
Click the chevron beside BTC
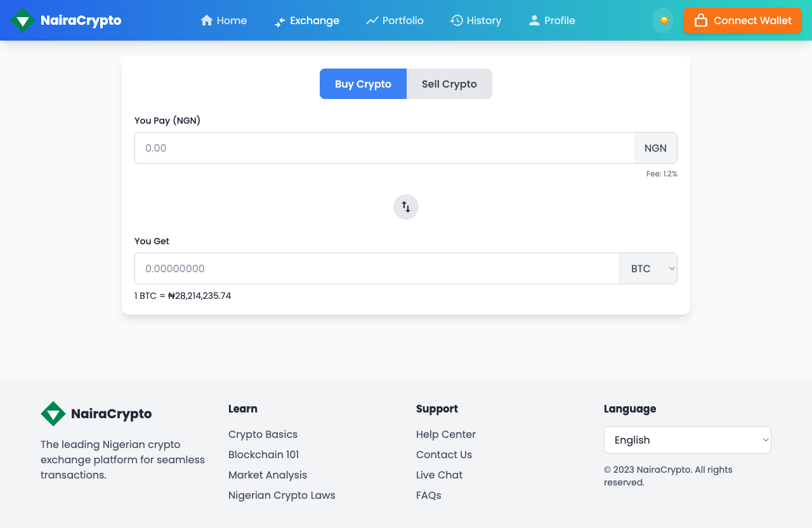(x=671, y=268)
